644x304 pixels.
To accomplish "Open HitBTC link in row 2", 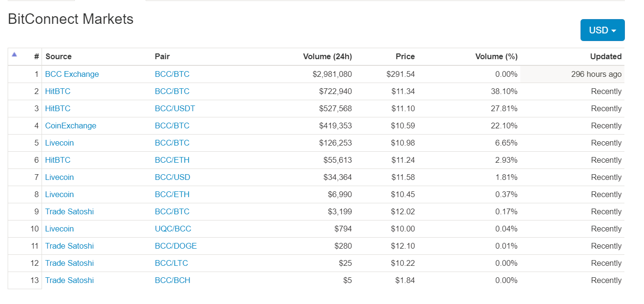I will [x=58, y=91].
